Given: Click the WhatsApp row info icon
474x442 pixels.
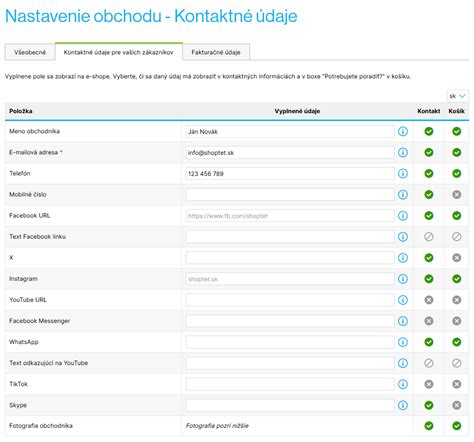Looking at the screenshot, I should [x=403, y=342].
